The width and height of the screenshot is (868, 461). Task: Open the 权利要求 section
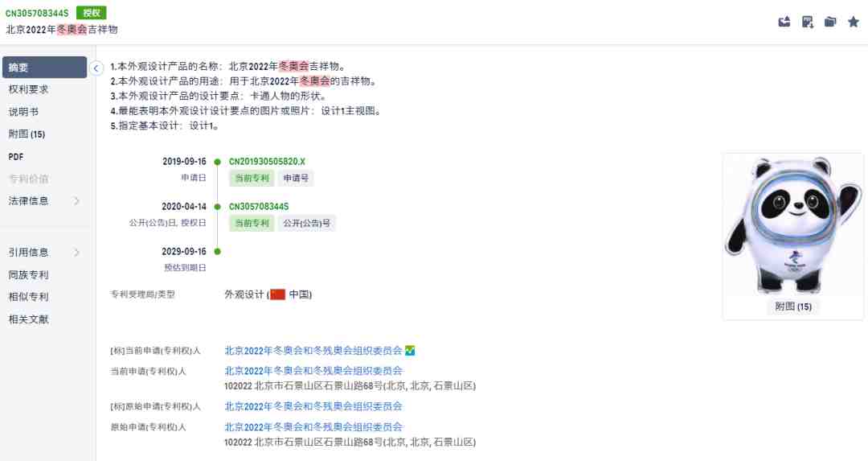[28, 89]
